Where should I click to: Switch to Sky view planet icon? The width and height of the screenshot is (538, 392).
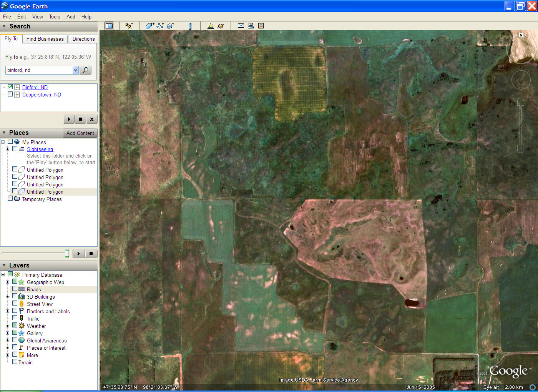point(221,26)
